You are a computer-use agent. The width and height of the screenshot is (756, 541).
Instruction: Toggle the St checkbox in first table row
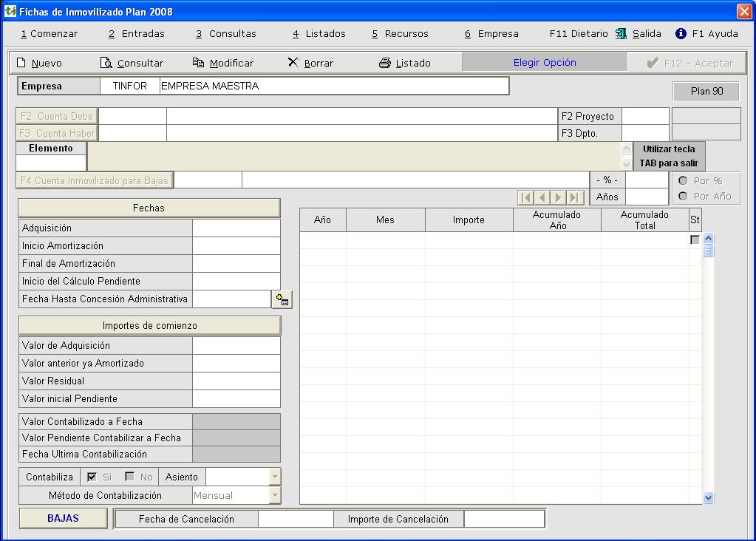pos(695,239)
